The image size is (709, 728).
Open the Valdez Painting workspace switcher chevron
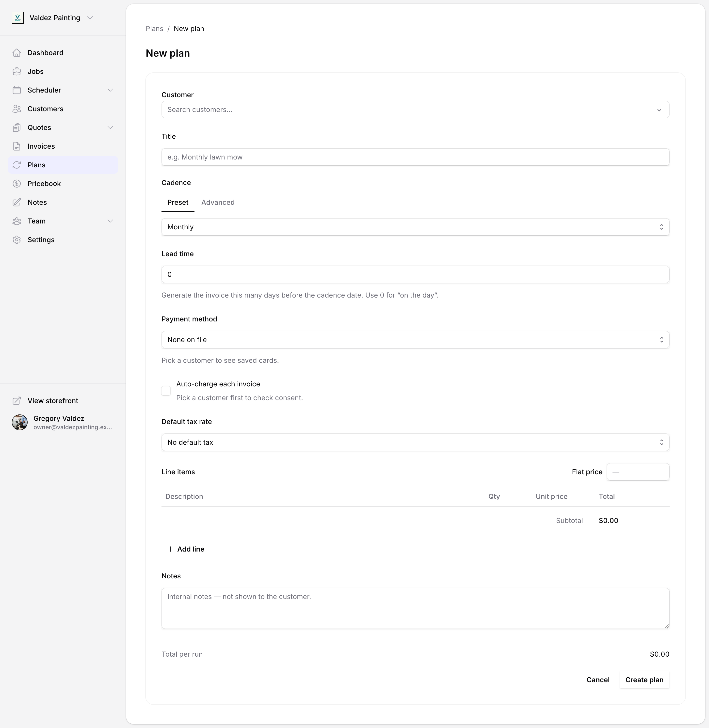[x=90, y=18]
